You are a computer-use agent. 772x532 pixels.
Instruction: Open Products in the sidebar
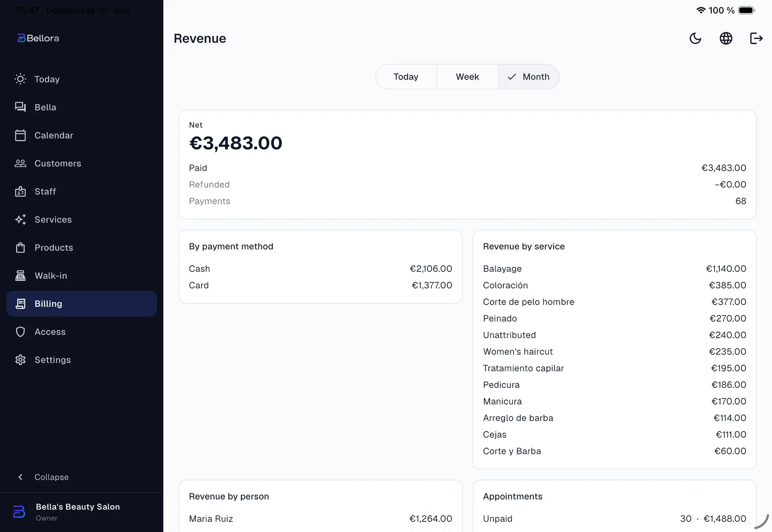82,247
